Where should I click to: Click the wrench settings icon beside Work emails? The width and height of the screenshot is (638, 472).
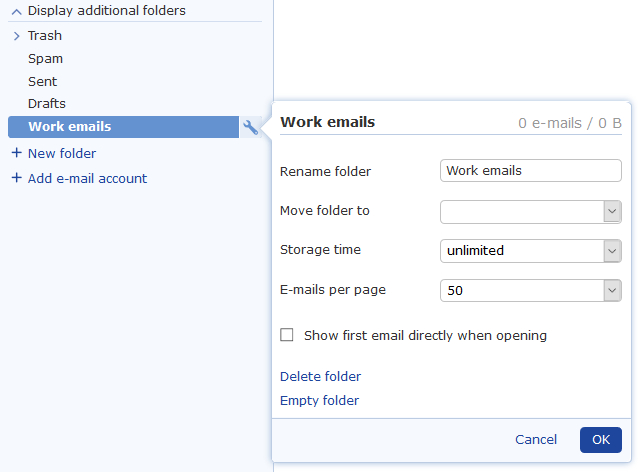pos(250,127)
